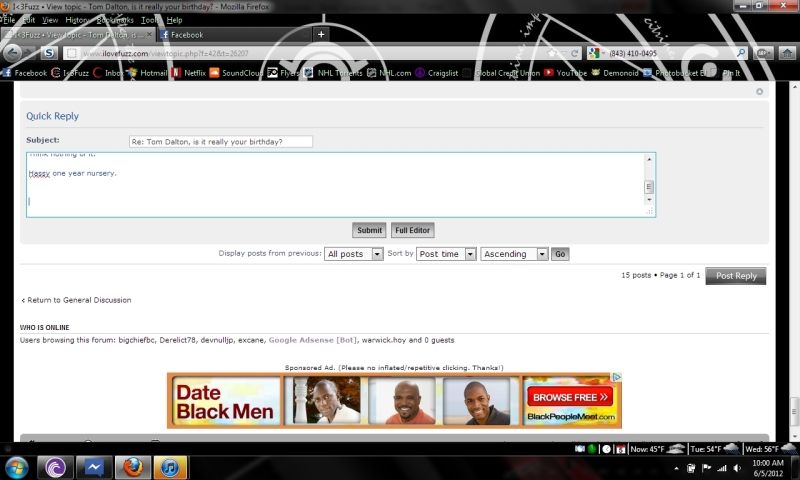This screenshot has height=480, width=800.
Task: Open the YouTube bookmark
Action: coord(566,73)
